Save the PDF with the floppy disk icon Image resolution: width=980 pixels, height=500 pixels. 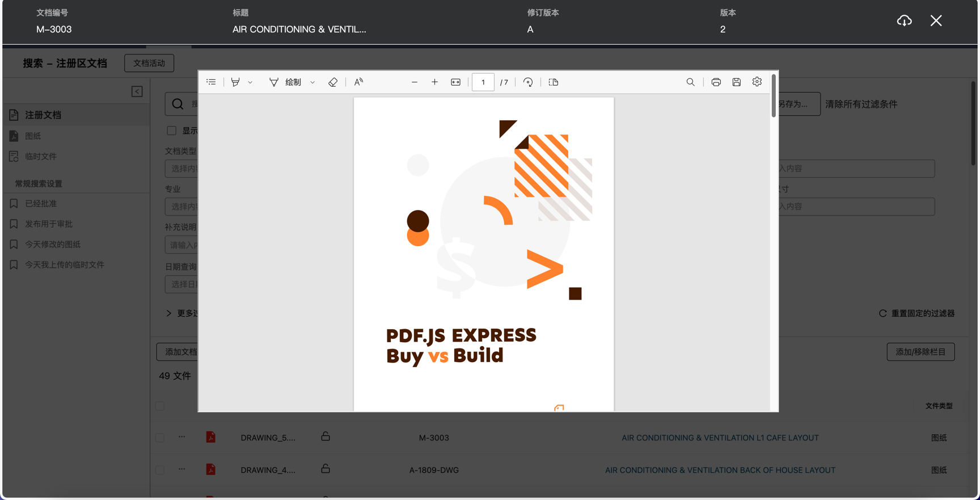tap(736, 82)
